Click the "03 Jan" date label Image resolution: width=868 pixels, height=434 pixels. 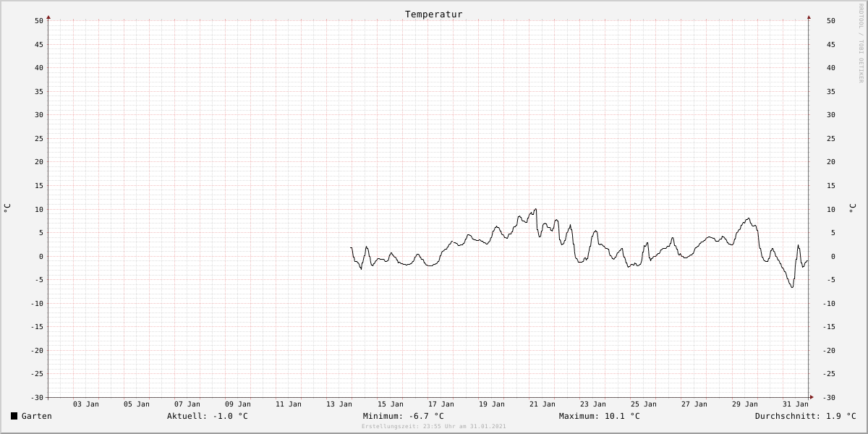[86, 404]
